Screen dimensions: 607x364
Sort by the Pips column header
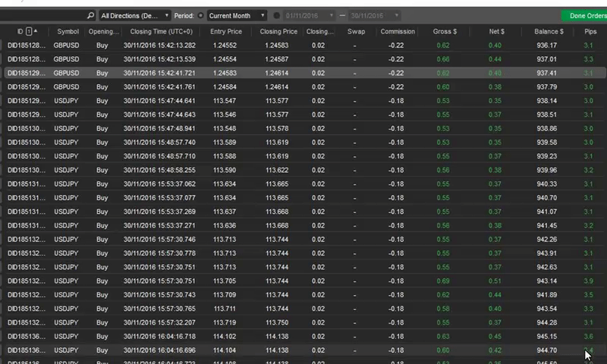[590, 31]
